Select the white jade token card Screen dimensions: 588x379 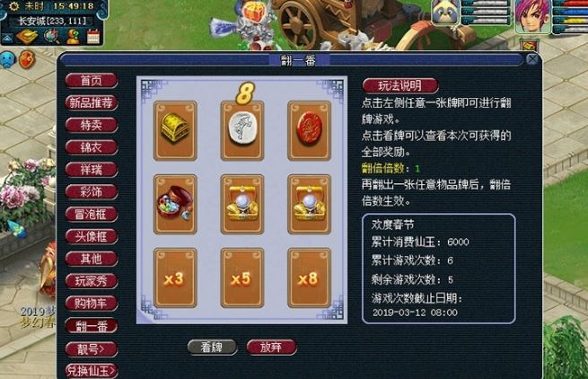click(x=242, y=130)
